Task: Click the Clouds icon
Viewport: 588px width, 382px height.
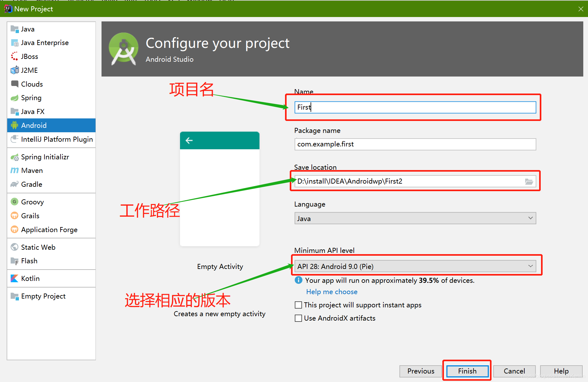Action: pos(15,84)
